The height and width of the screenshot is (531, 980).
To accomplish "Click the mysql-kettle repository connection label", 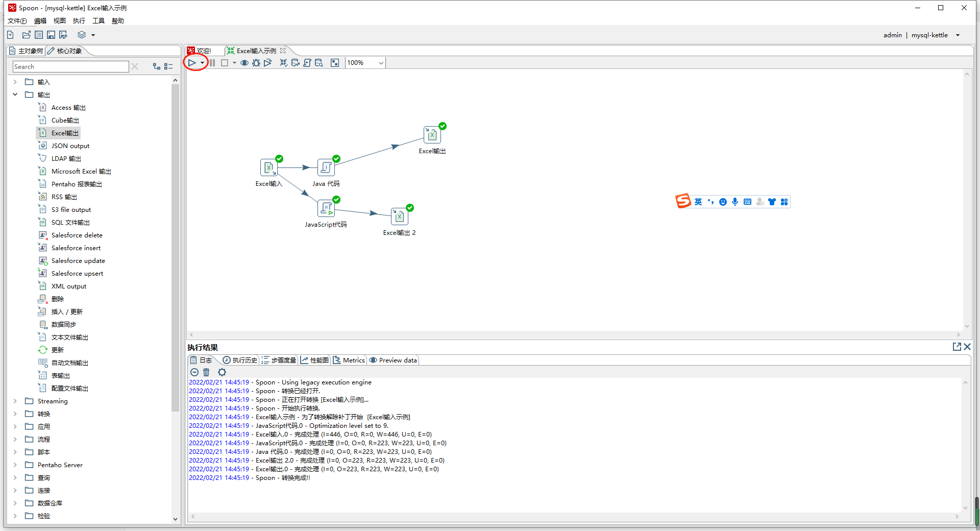I will pyautogui.click(x=929, y=35).
